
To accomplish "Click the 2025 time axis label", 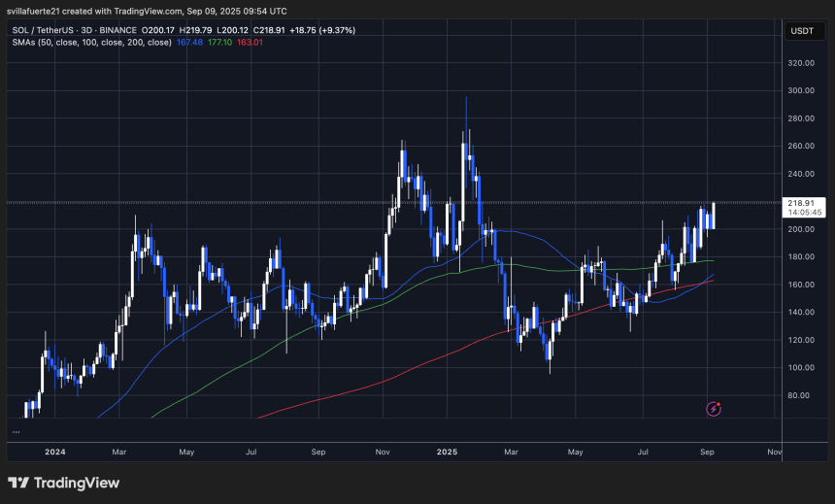I will click(447, 452).
